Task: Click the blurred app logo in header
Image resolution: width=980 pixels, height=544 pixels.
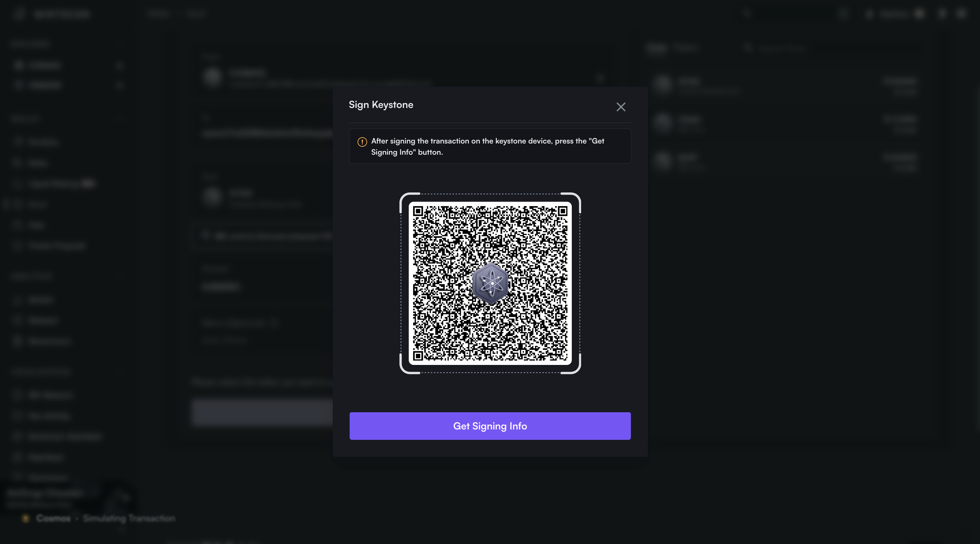Action: tap(19, 14)
